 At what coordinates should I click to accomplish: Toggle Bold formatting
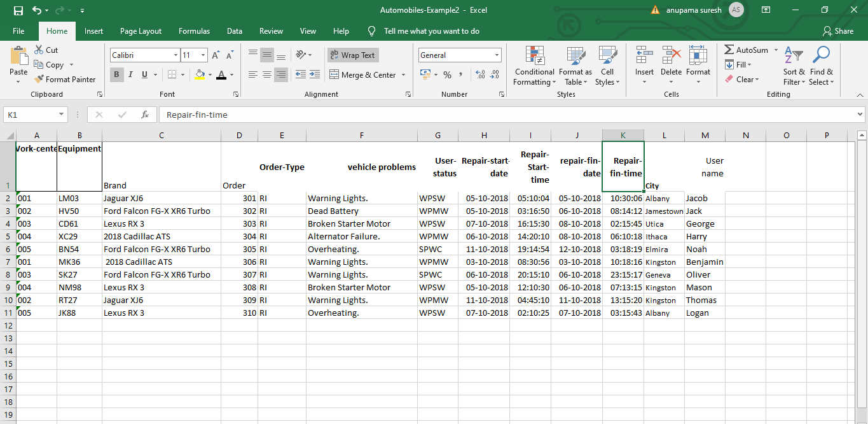(x=116, y=74)
